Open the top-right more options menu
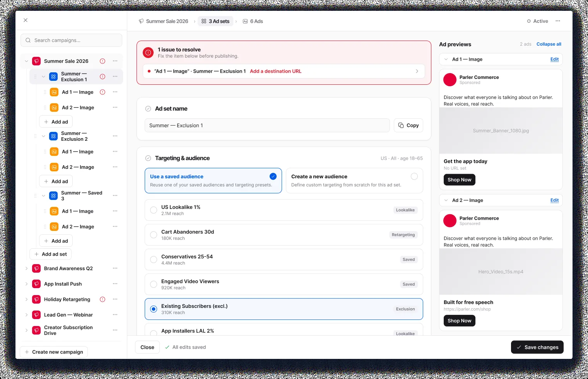This screenshot has height=379, width=588. pyautogui.click(x=558, y=21)
